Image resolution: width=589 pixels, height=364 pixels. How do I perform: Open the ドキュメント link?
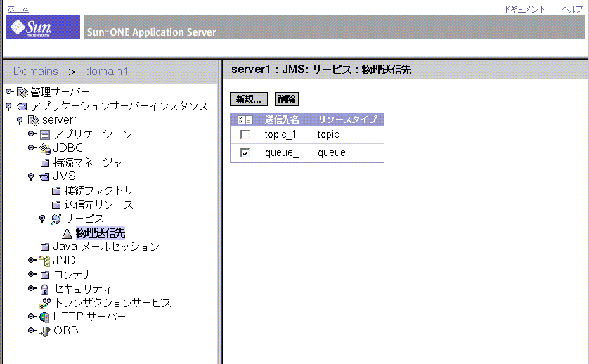coord(524,9)
